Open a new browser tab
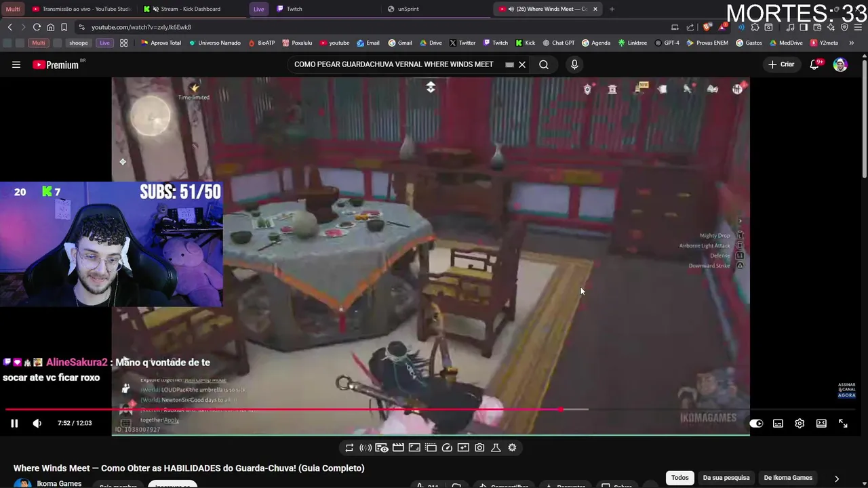This screenshot has width=868, height=488. [x=612, y=9]
